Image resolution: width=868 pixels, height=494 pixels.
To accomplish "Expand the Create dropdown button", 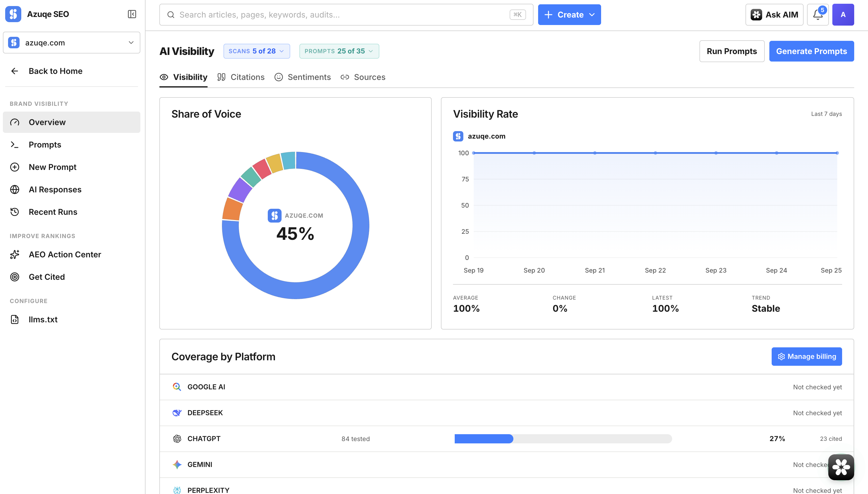I will [569, 15].
